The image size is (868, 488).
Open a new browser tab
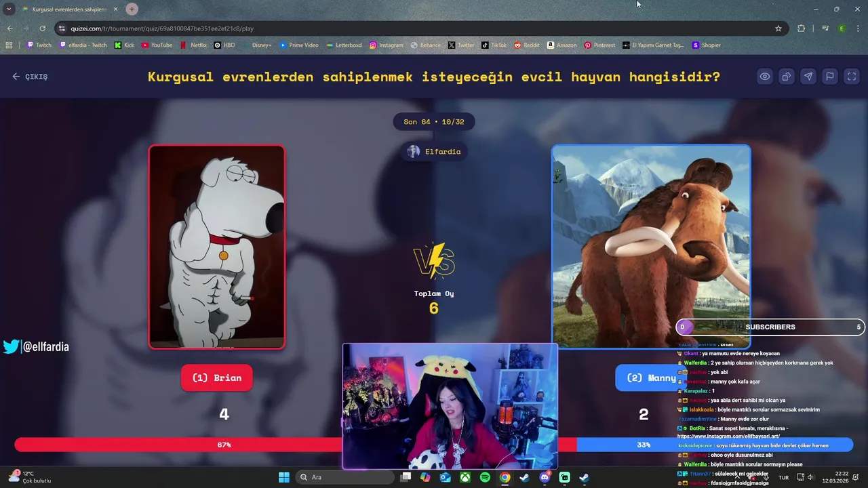[132, 9]
